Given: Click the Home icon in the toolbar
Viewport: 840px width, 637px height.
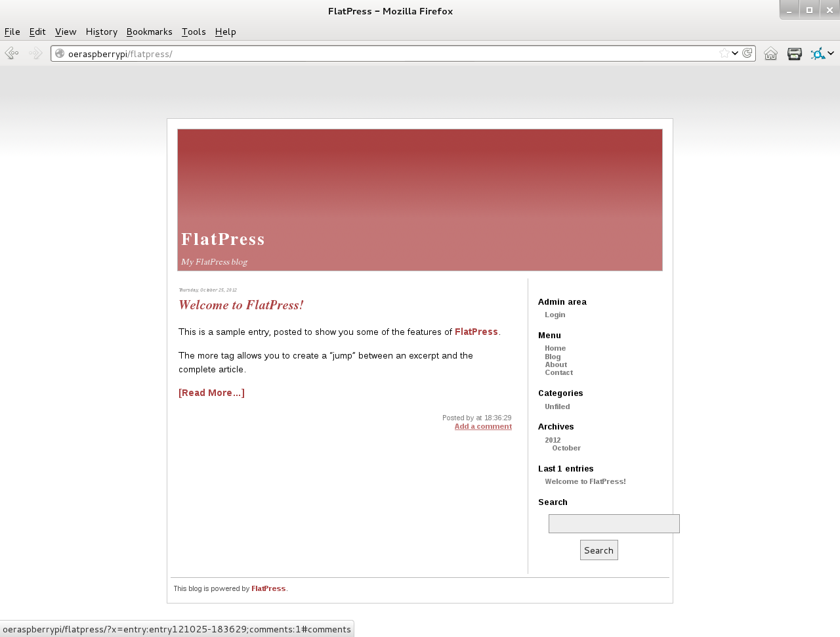Looking at the screenshot, I should [x=770, y=53].
